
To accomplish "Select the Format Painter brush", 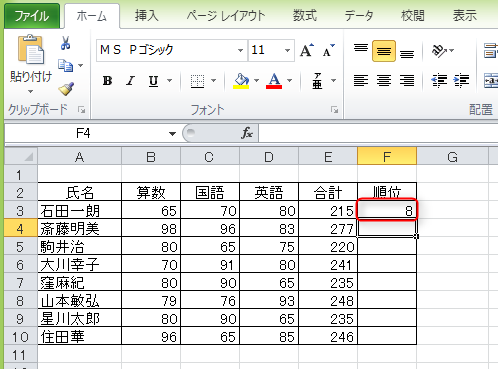I will 66,89.
